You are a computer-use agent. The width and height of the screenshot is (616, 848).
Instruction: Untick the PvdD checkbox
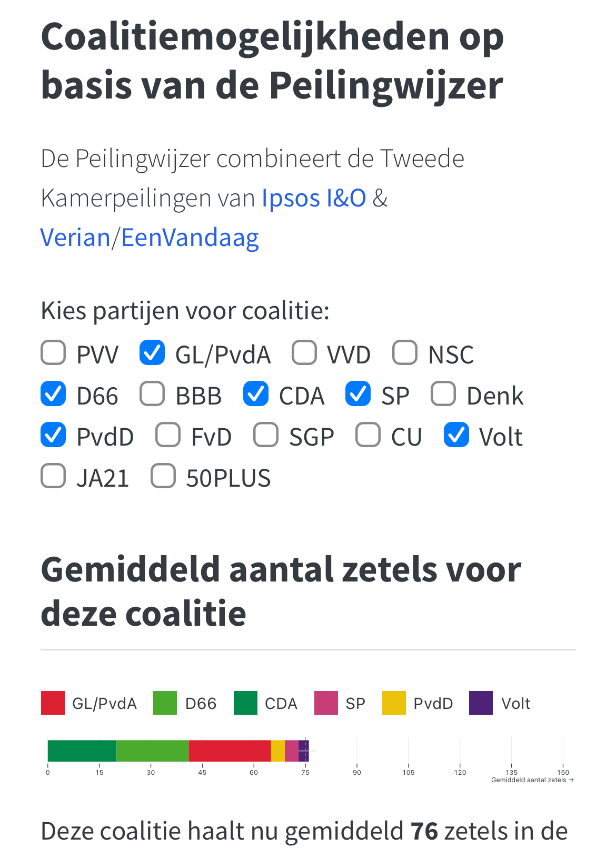(x=53, y=435)
